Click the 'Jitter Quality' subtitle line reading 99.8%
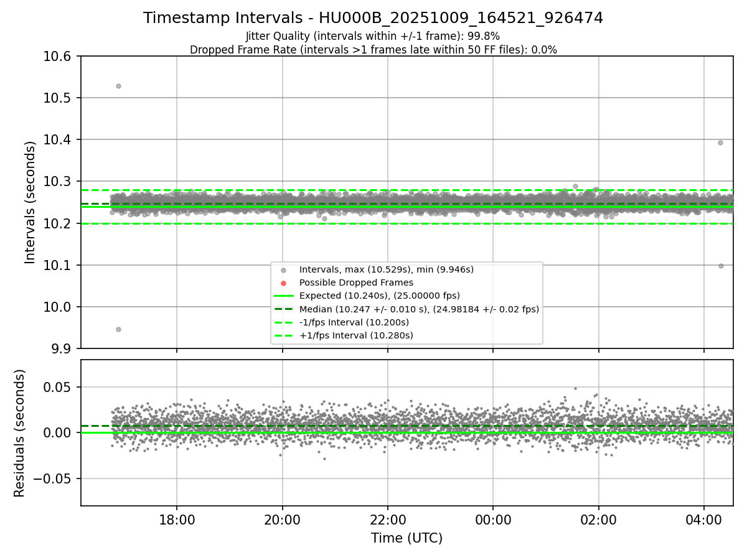Image resolution: width=747 pixels, height=560 pixels. click(373, 36)
